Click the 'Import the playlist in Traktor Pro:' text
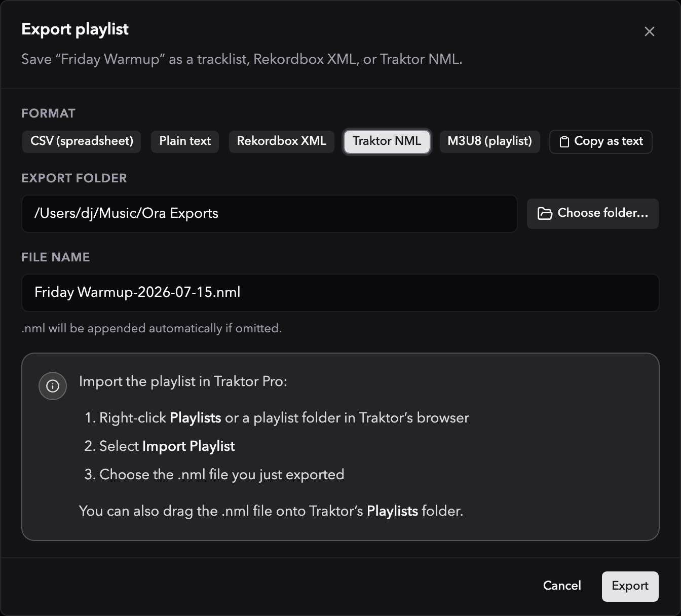The image size is (681, 616). [x=183, y=381]
